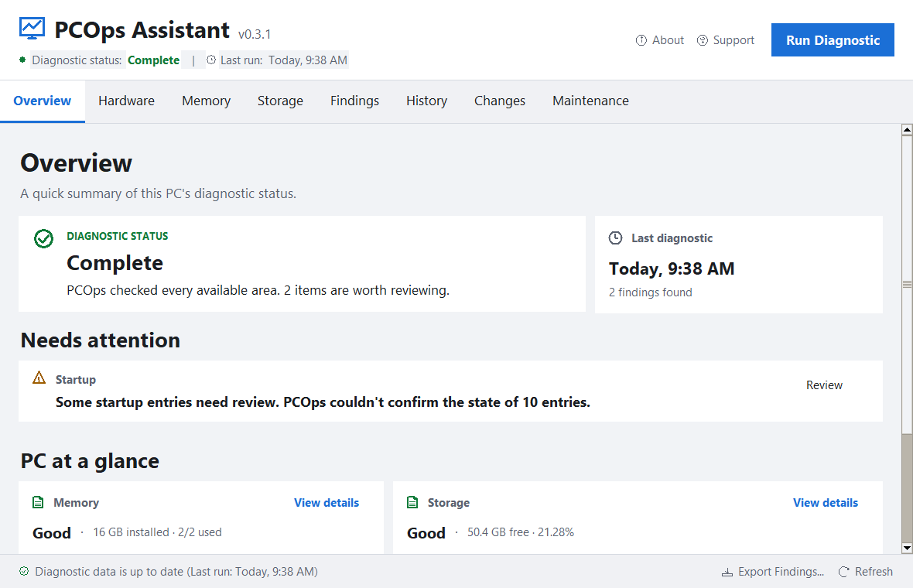This screenshot has height=588, width=913.
Task: Switch to the Changes tab
Action: point(500,101)
